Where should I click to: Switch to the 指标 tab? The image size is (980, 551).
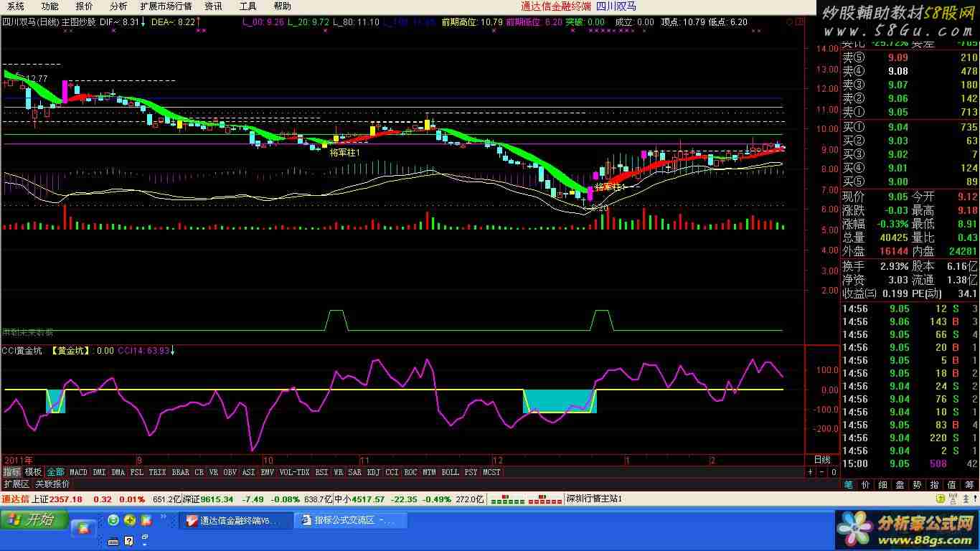(11, 472)
